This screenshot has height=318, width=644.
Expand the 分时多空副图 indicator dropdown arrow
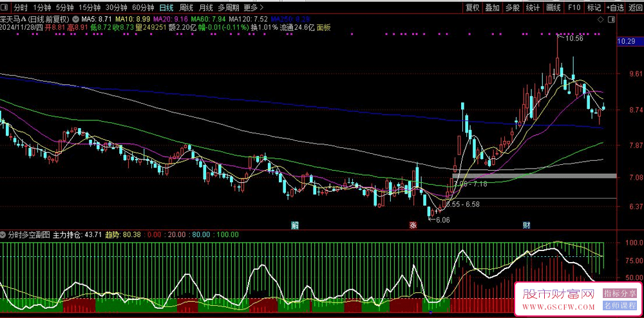point(3,235)
